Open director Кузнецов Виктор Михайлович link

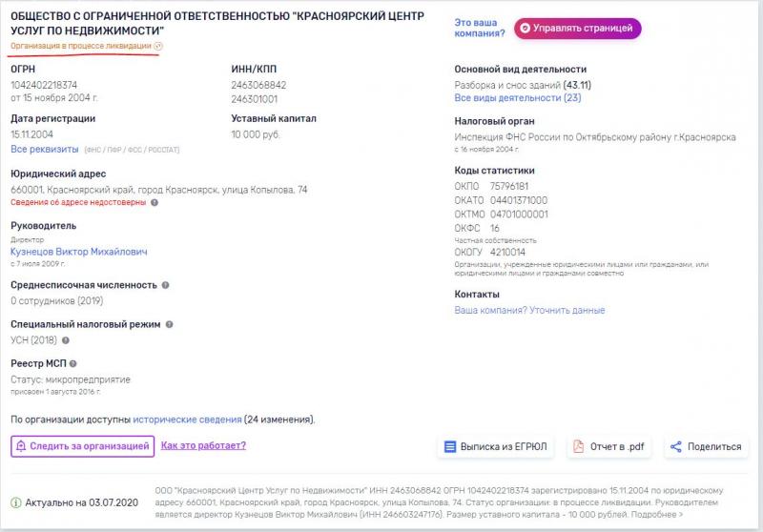click(x=79, y=252)
